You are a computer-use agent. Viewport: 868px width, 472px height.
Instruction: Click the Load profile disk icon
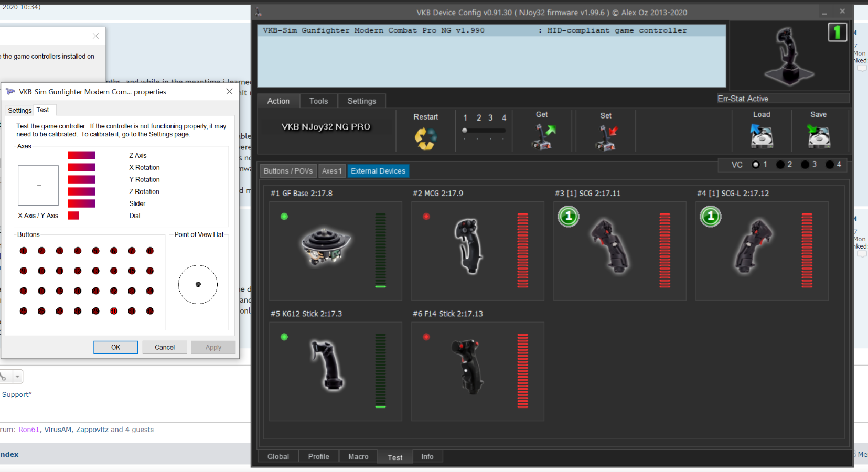pyautogui.click(x=762, y=136)
